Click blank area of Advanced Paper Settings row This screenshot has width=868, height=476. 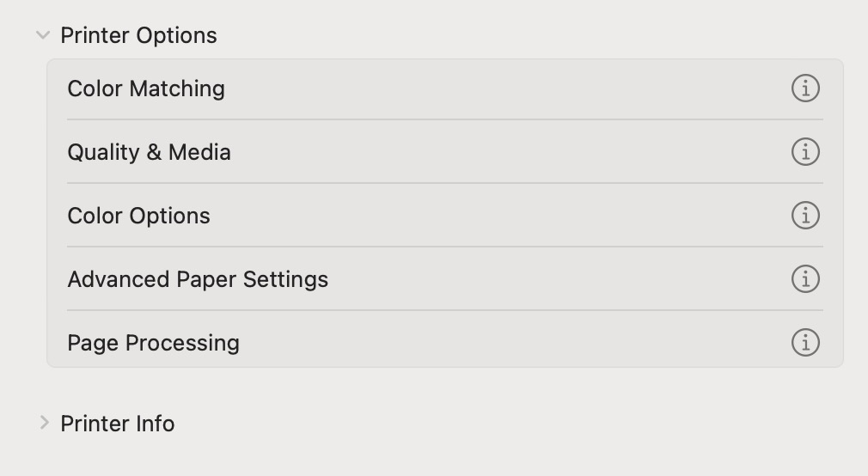pyautogui.click(x=550, y=279)
